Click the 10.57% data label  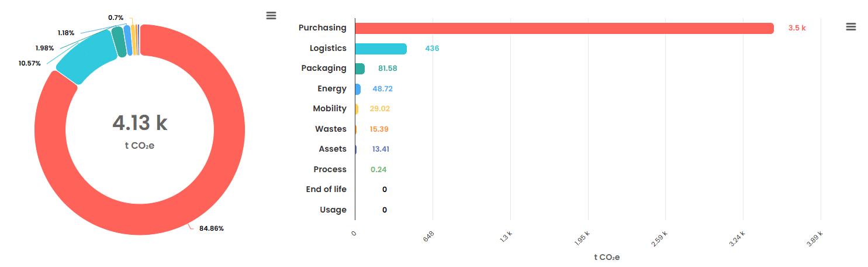(30, 63)
